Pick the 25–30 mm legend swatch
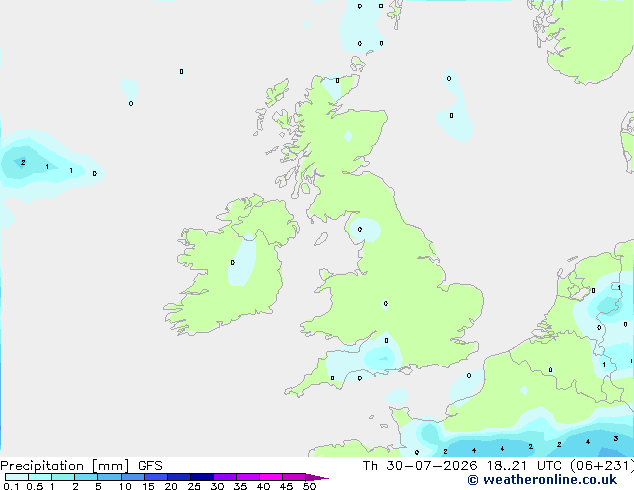Viewport: 634px width, 490px height. pos(201,477)
